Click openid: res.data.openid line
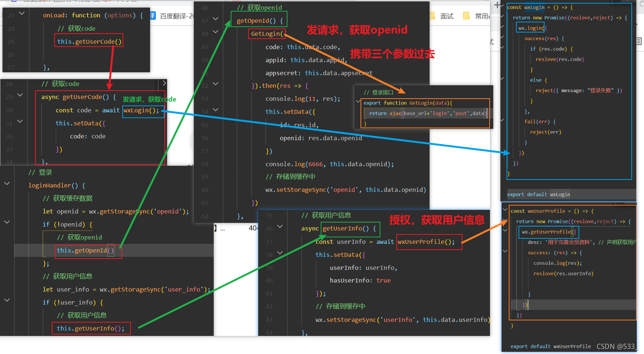 pos(321,138)
